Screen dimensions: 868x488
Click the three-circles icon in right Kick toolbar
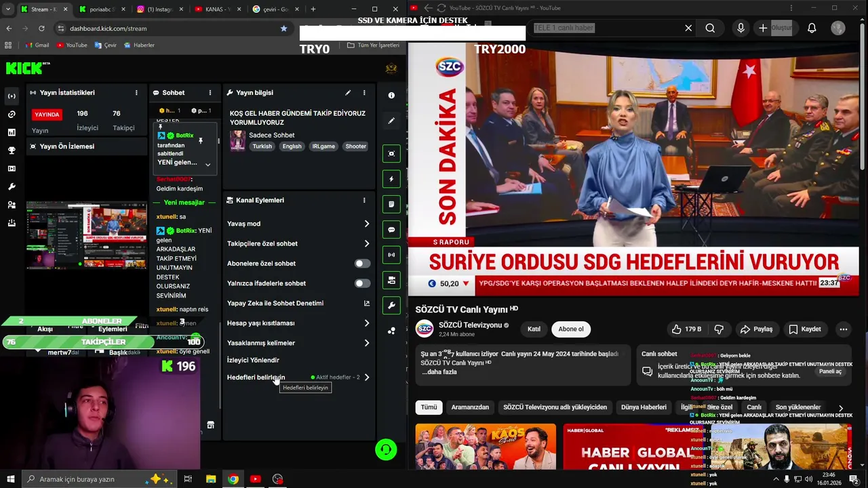(391, 331)
